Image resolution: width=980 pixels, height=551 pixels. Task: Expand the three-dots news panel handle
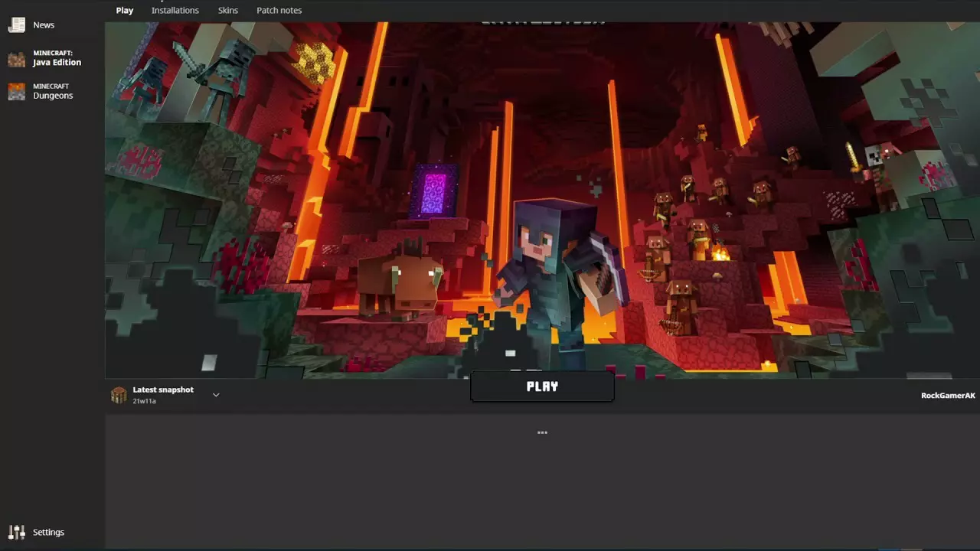542,432
